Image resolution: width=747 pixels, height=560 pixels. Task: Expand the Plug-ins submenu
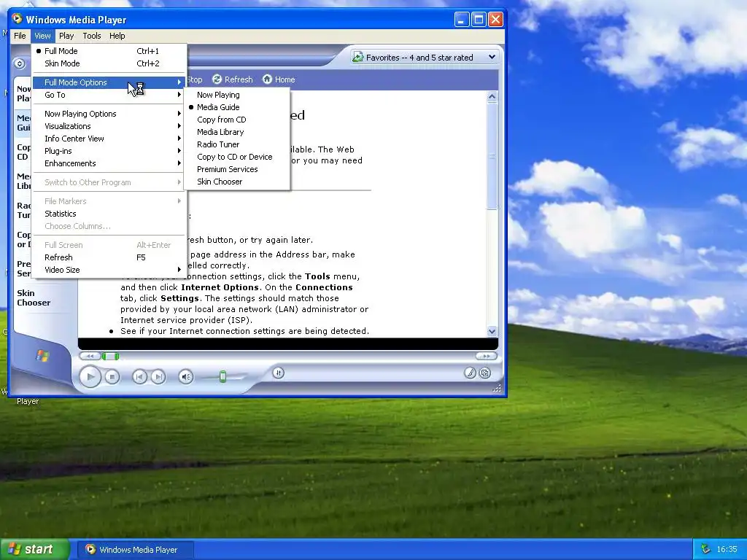point(109,151)
